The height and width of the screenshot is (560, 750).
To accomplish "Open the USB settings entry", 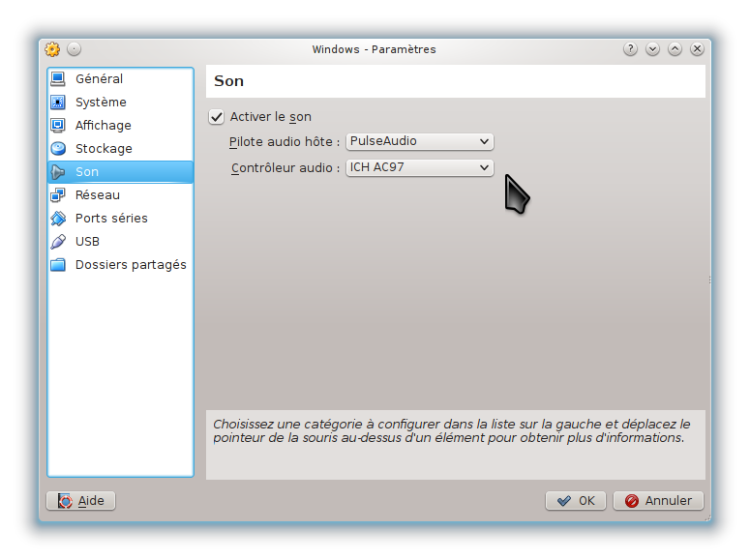I will [x=121, y=242].
